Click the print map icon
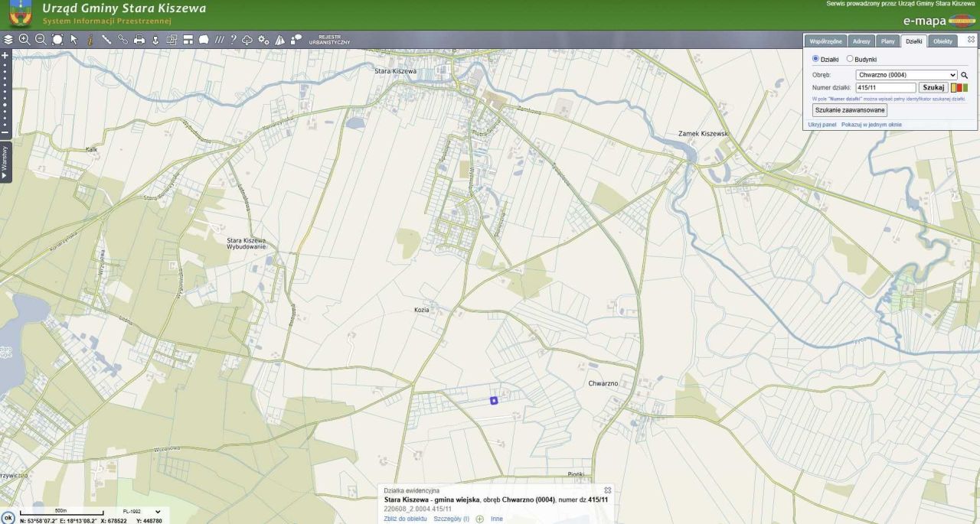 pos(139,40)
